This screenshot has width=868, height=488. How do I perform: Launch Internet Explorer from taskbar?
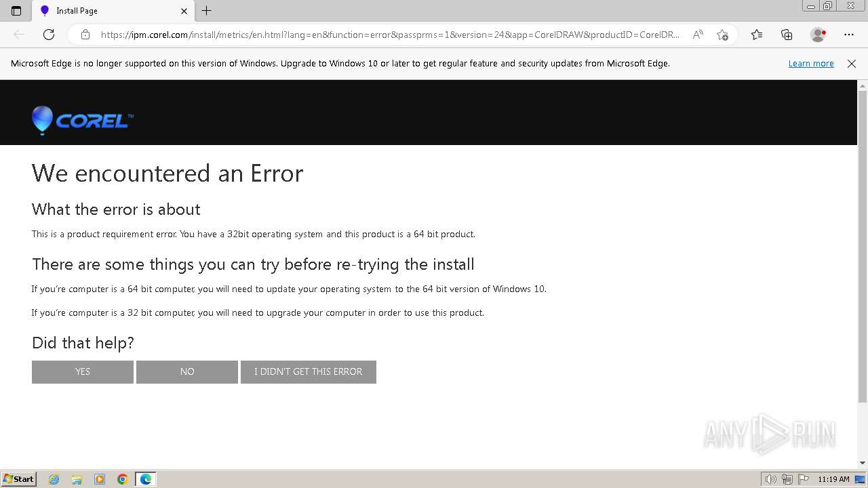[54, 479]
